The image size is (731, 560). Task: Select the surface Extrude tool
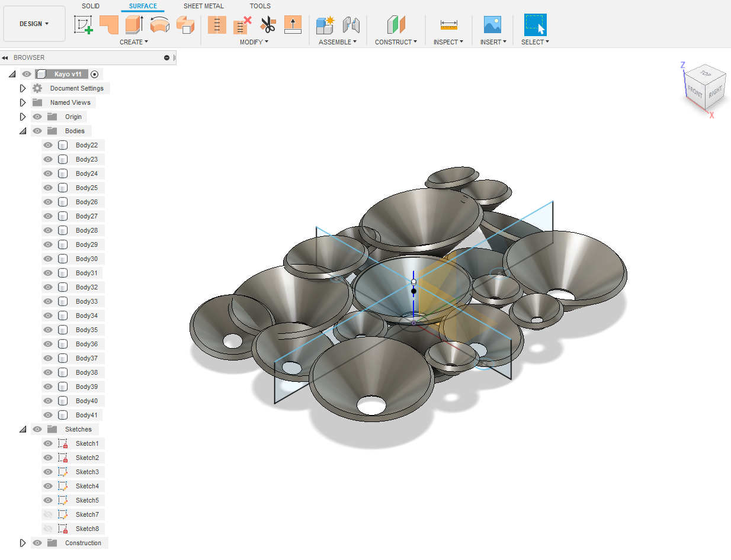[134, 24]
